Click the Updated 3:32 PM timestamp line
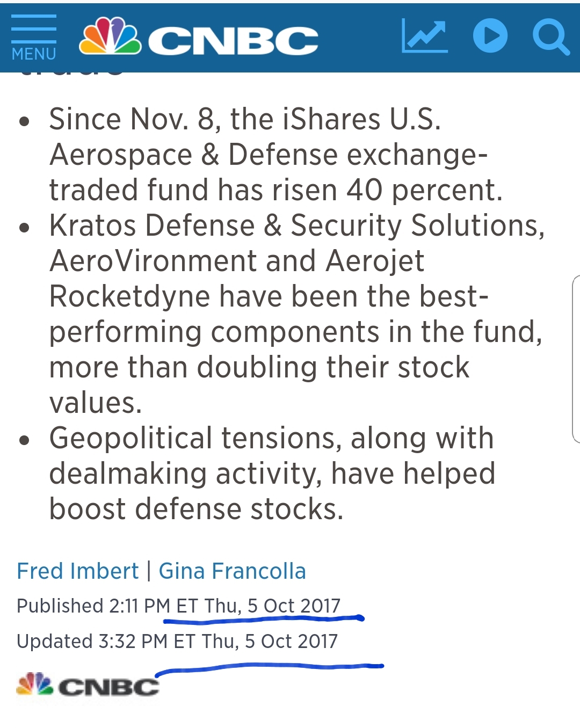Screen dimensions: 580x728 pyautogui.click(x=177, y=641)
